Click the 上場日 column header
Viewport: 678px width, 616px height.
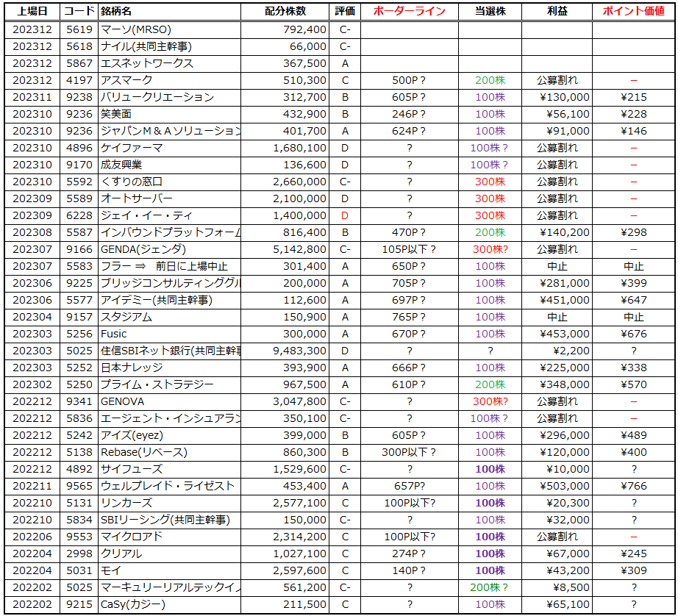tap(32, 11)
